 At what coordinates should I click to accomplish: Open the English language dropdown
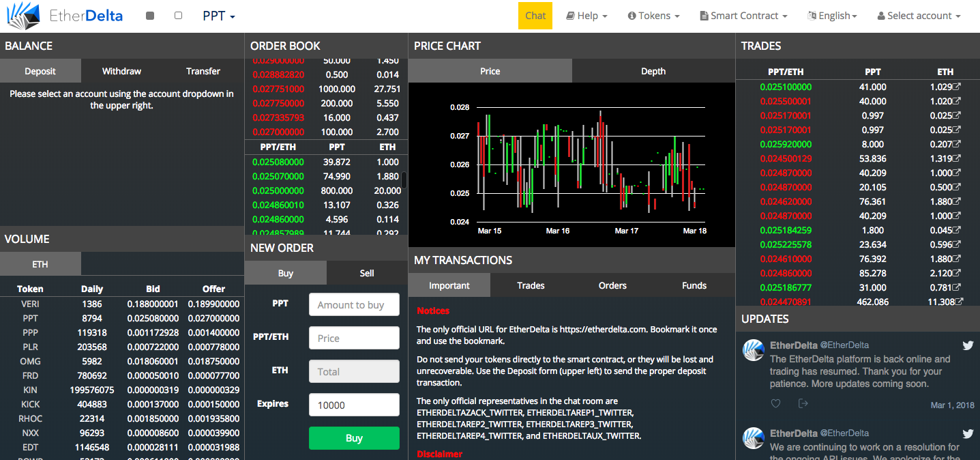832,16
